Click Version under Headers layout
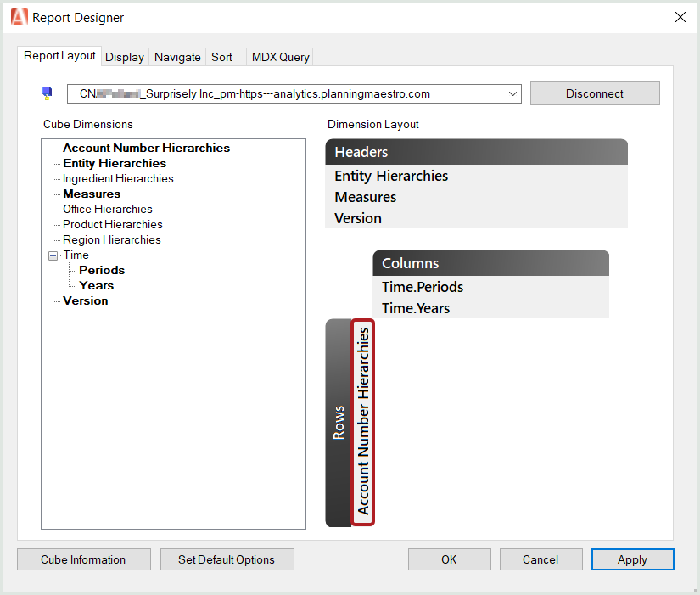Image resolution: width=700 pixels, height=595 pixels. 358,218
